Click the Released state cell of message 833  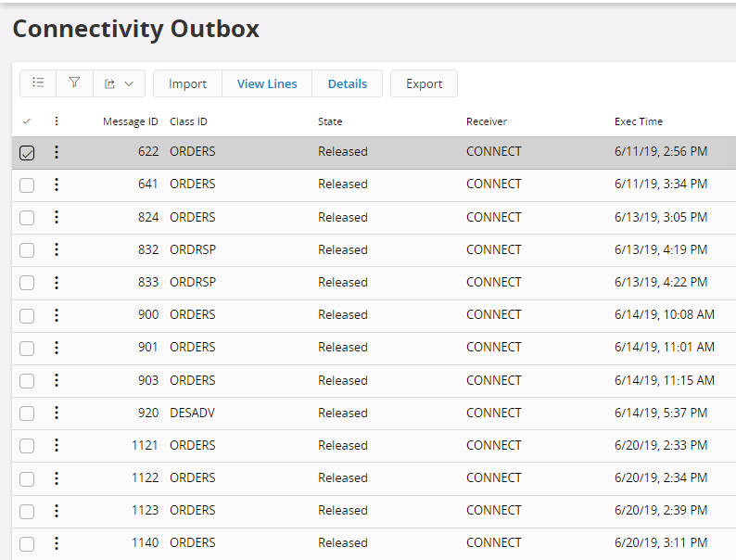coord(343,282)
